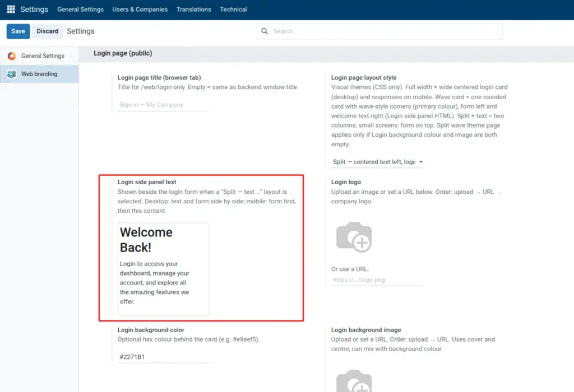Click the General Settings hexagon icon in sidebar
This screenshot has height=392, width=574.
click(12, 56)
